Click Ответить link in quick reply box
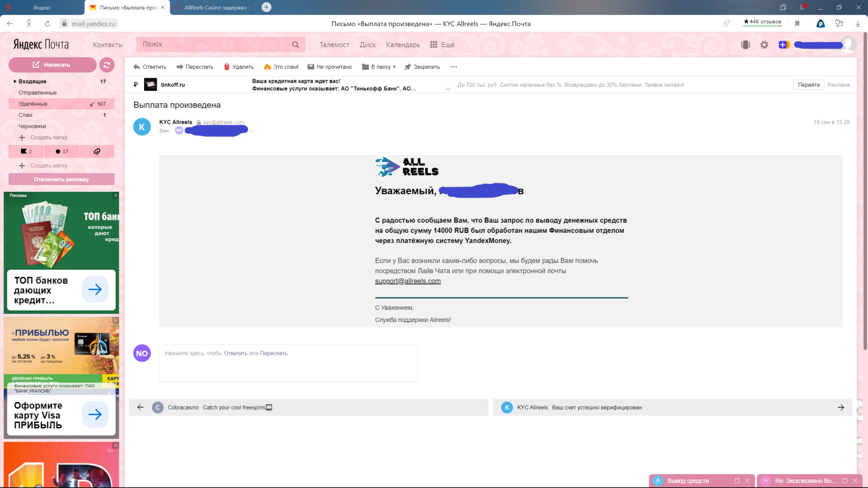The image size is (868, 488). coord(236,353)
